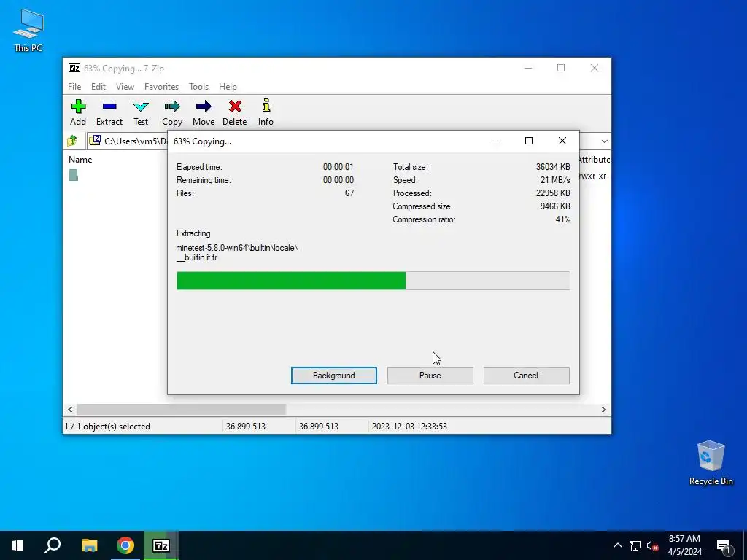Viewport: 747px width, 560px height.
Task: Run the Test archive tool
Action: coord(141,112)
